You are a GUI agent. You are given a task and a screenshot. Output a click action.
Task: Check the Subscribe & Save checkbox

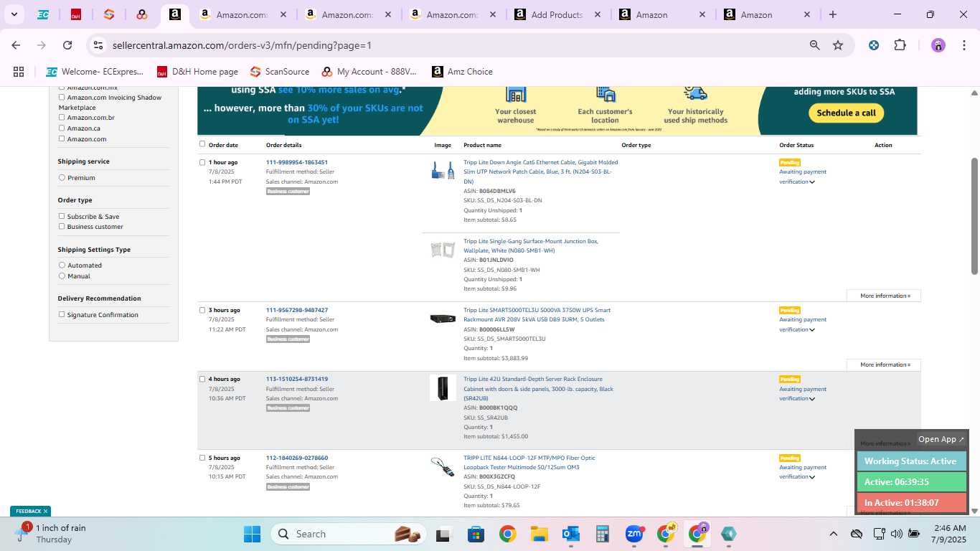pyautogui.click(x=62, y=216)
